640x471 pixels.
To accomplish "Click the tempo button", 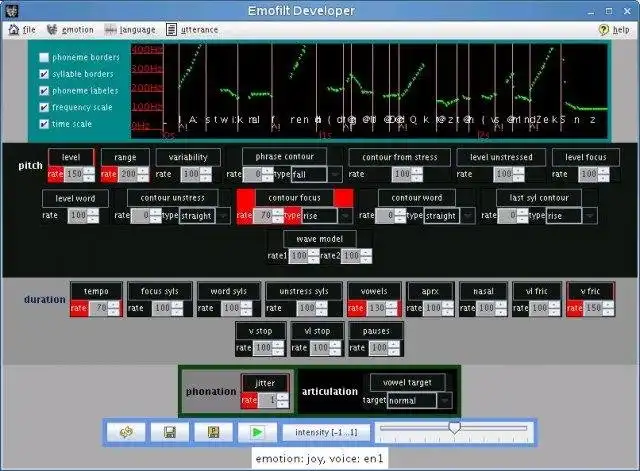I will pos(96,291).
